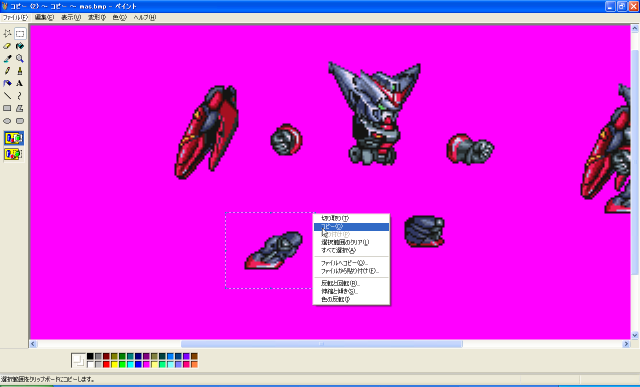The image size is (640, 387).
Task: Enable transparent selection mode option
Action: click(x=14, y=154)
